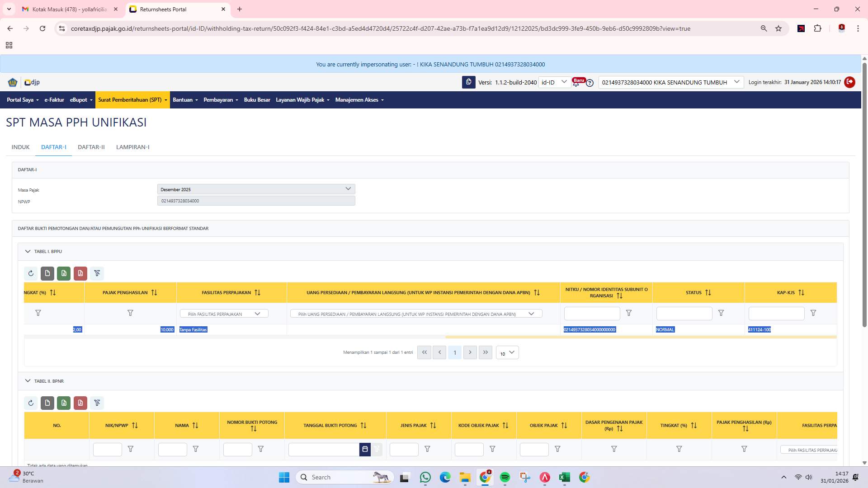
Task: Open the rows-per-page dropdown showing 10
Action: [507, 353]
